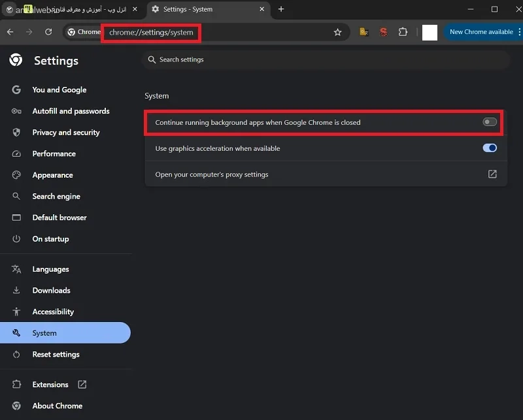Open new tab with plus button
The width and height of the screenshot is (523, 420).
click(x=281, y=9)
